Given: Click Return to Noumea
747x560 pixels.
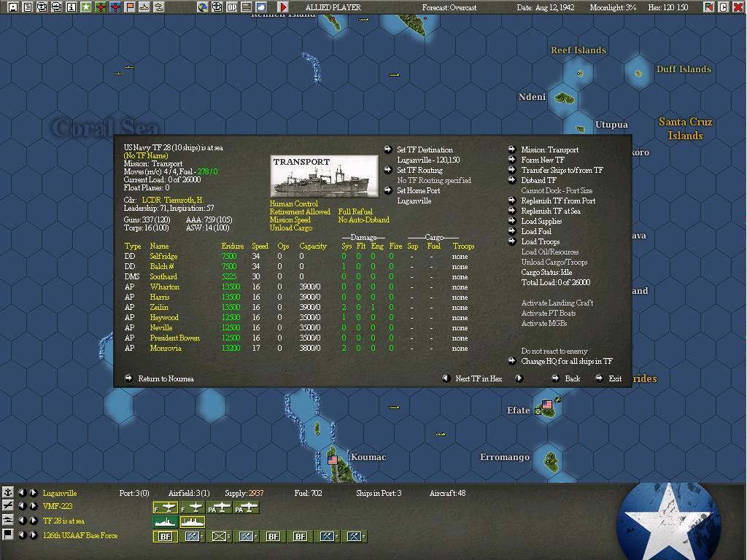Looking at the screenshot, I should pyautogui.click(x=166, y=379).
